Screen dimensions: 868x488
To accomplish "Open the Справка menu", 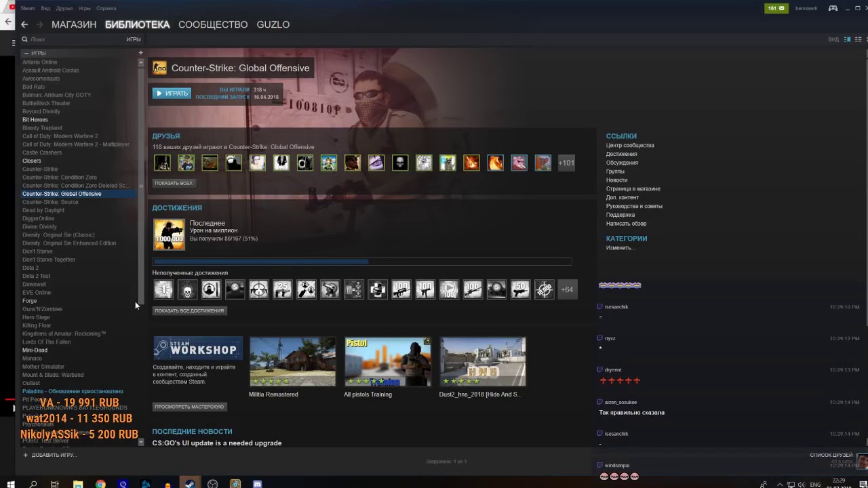I will 106,8.
